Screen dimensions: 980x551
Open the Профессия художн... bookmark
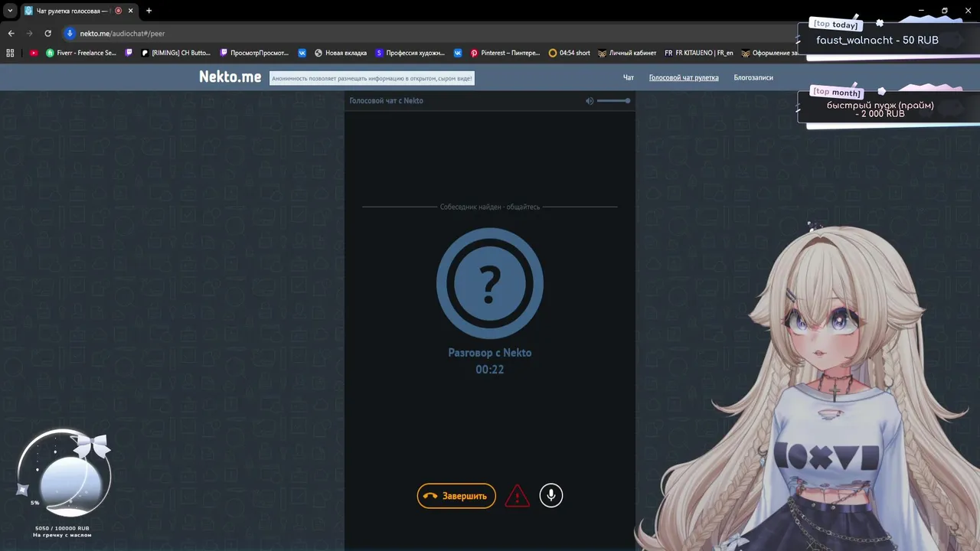pyautogui.click(x=410, y=53)
